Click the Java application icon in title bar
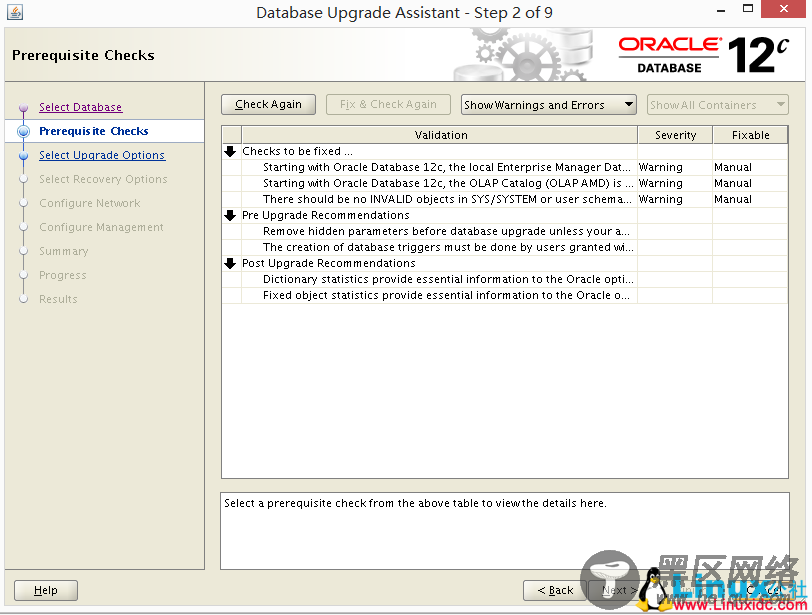The image size is (812, 615). pos(15,11)
